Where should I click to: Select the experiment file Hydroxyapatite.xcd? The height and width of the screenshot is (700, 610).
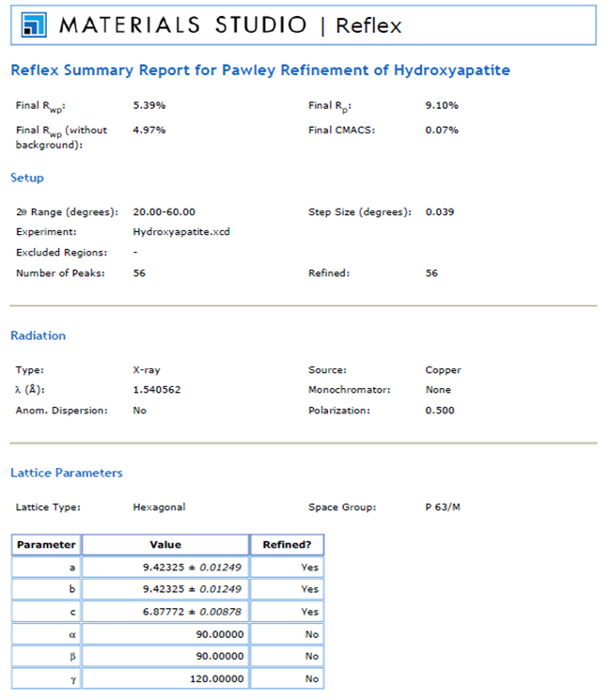(181, 231)
